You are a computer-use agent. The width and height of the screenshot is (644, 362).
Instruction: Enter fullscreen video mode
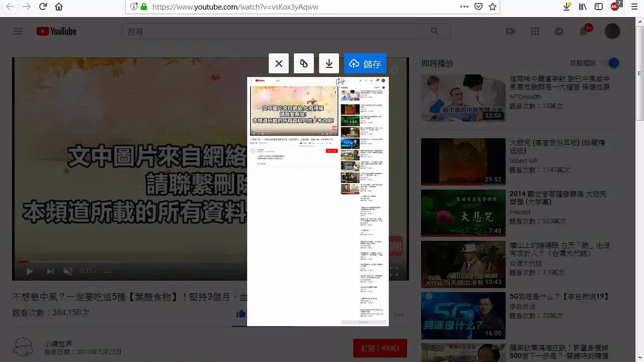pos(394,271)
